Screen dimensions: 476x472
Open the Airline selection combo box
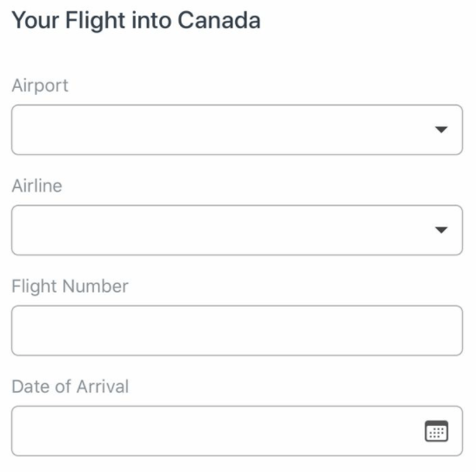click(x=237, y=230)
